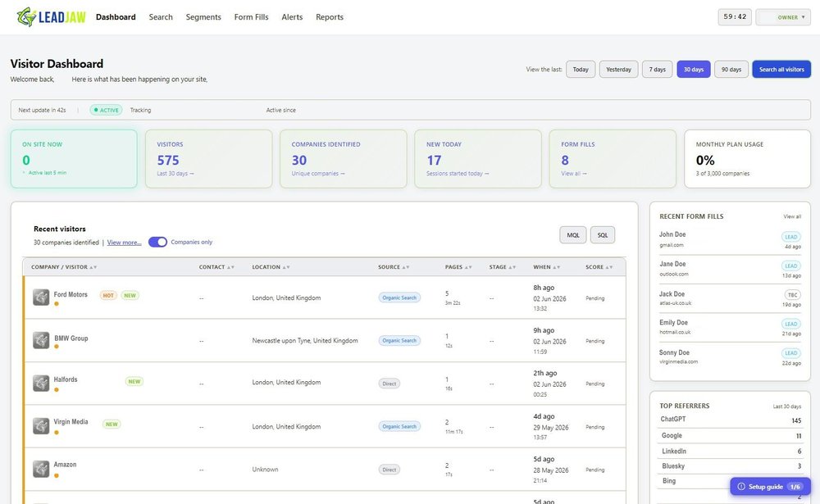This screenshot has width=820, height=504.
Task: Select Emily Doe form fill entry
Action: tap(730, 328)
